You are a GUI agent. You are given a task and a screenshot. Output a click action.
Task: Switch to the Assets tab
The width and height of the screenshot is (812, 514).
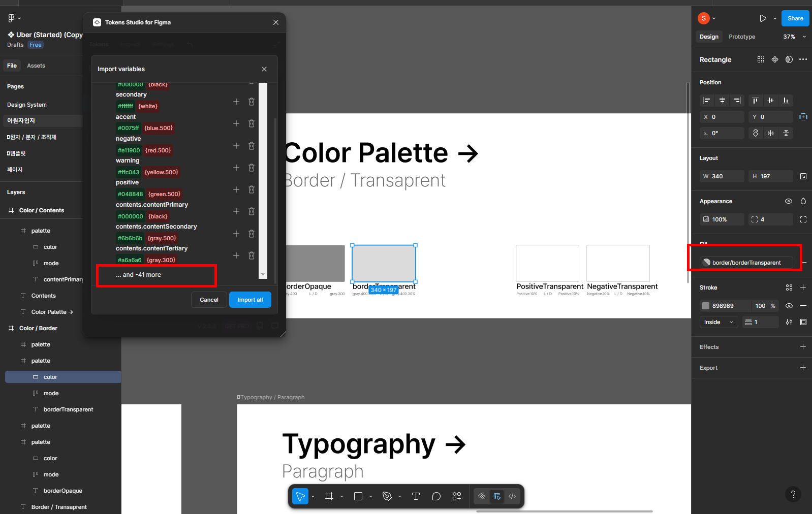point(36,66)
